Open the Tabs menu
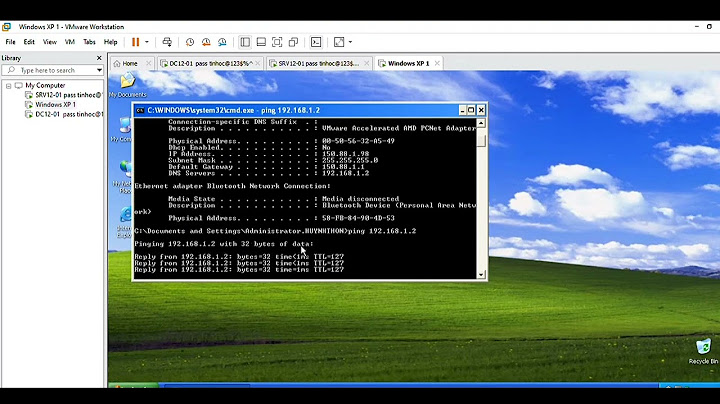The image size is (720, 404). (x=89, y=42)
